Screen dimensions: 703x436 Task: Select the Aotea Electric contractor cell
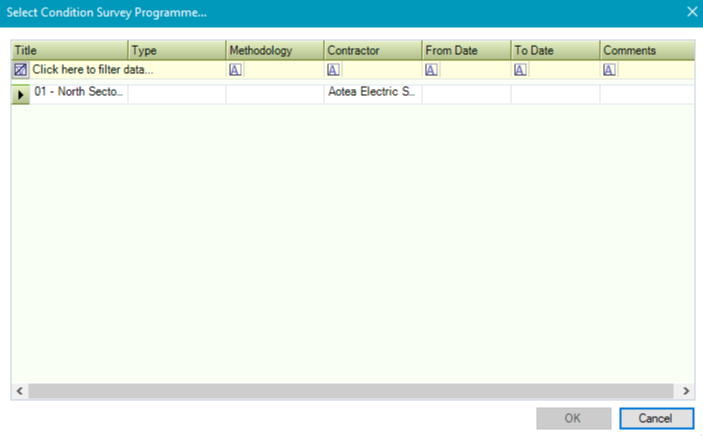click(371, 93)
